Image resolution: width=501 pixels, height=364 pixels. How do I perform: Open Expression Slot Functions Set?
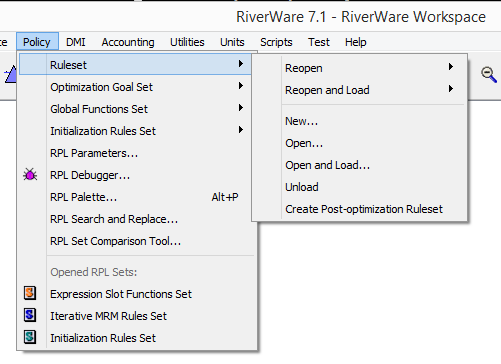(137, 294)
